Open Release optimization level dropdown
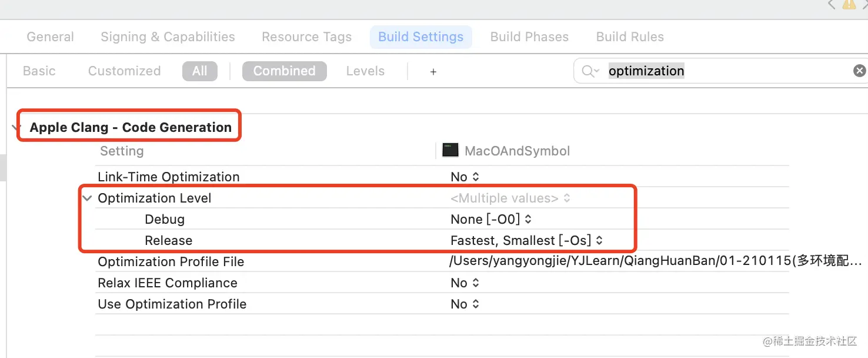This screenshot has height=358, width=868. (x=526, y=241)
